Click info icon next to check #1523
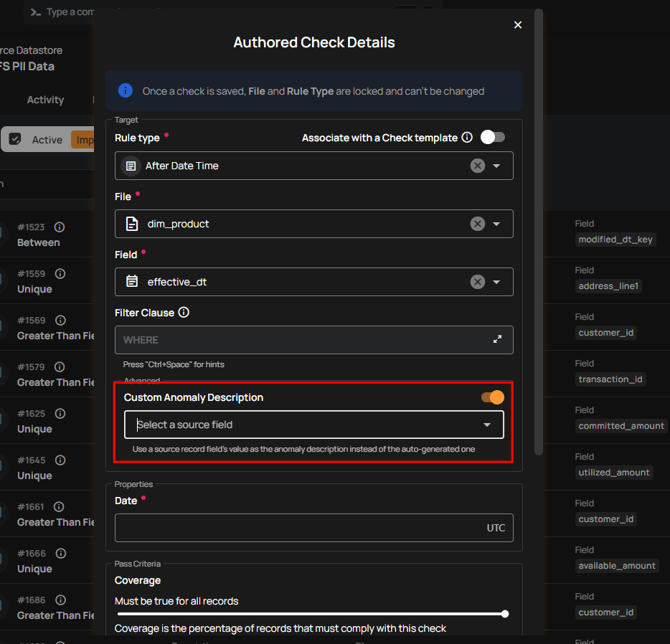The width and height of the screenshot is (670, 644). click(x=60, y=227)
